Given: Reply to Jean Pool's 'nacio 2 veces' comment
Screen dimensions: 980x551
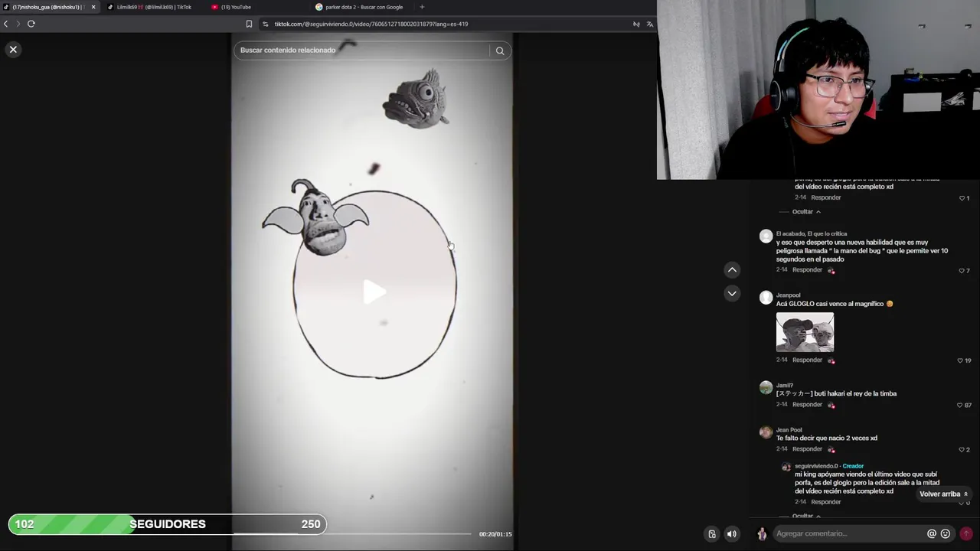Looking at the screenshot, I should pos(807,449).
